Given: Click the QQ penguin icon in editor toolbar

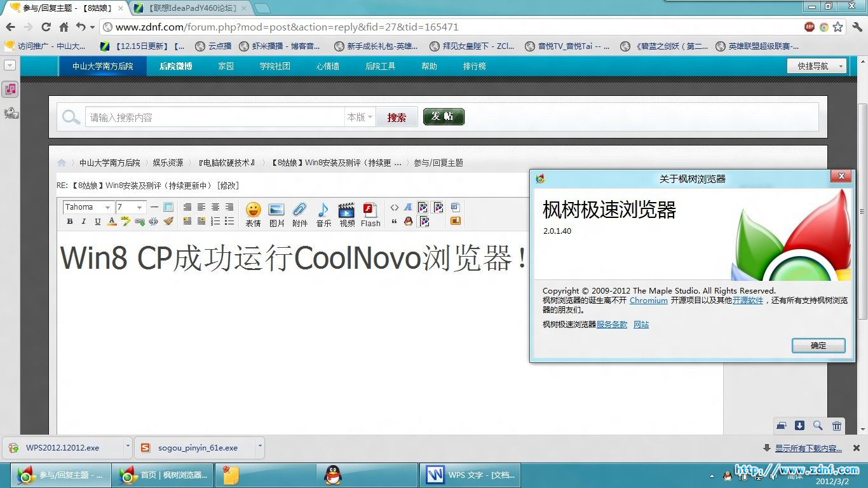Looking at the screenshot, I should (409, 221).
